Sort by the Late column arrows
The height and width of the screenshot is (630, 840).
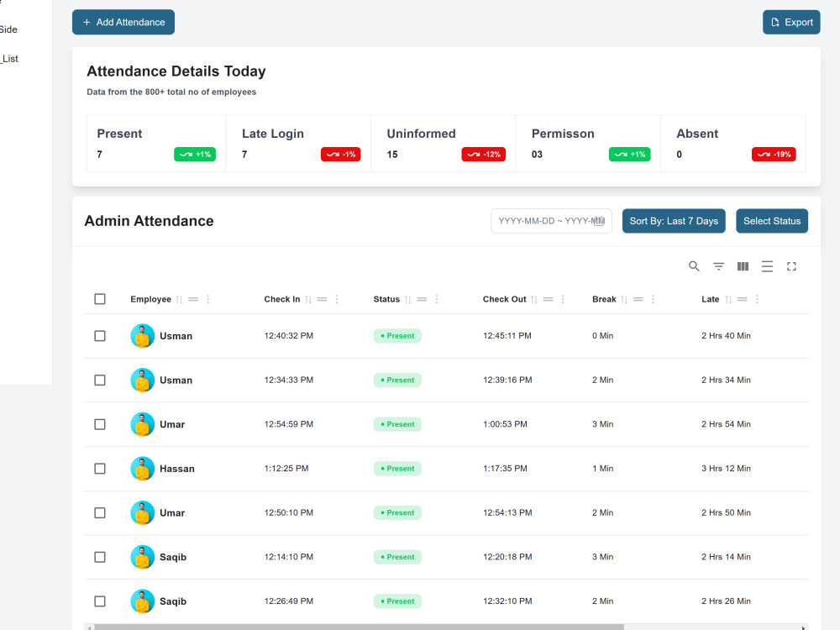tap(728, 300)
